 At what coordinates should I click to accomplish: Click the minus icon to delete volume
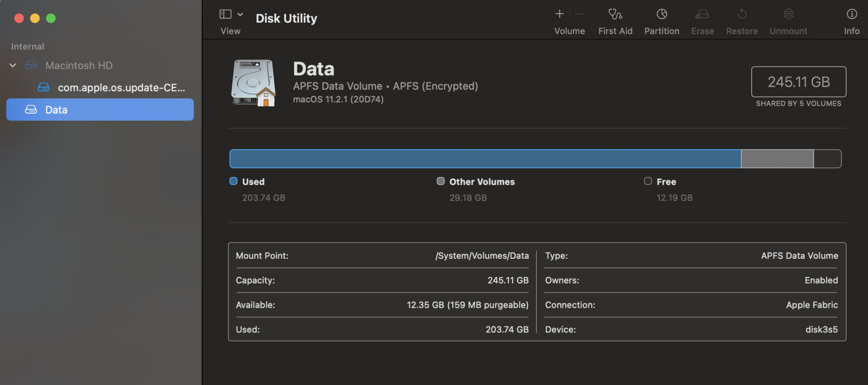[x=579, y=15]
